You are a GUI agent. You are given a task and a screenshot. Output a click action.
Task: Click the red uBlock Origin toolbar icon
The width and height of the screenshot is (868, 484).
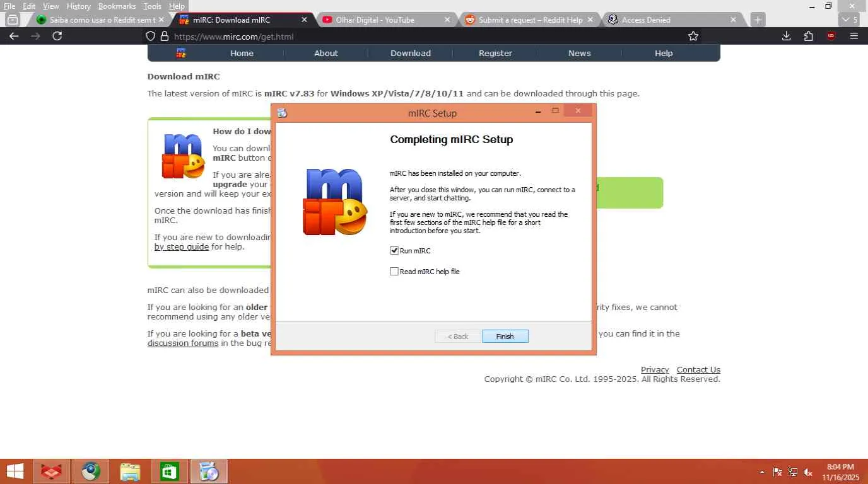coord(831,36)
